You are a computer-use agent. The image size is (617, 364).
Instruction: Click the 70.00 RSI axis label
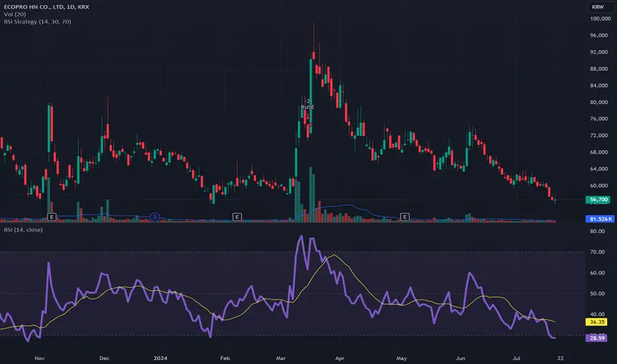coord(597,252)
